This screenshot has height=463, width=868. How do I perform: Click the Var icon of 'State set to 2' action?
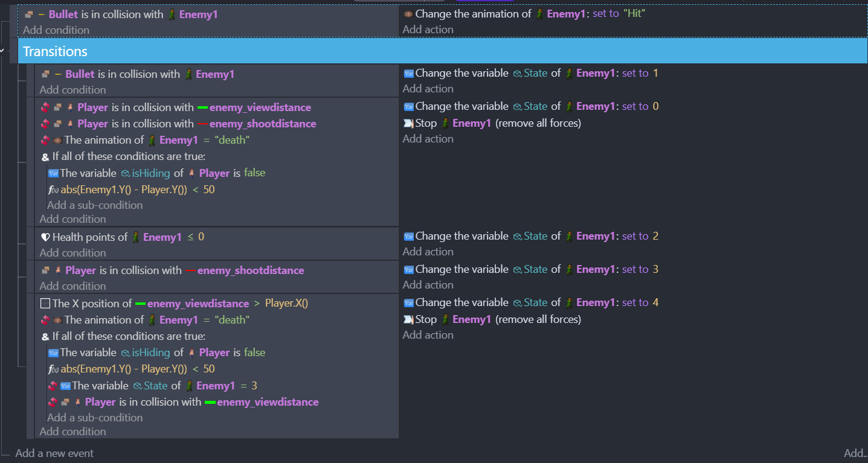click(408, 236)
